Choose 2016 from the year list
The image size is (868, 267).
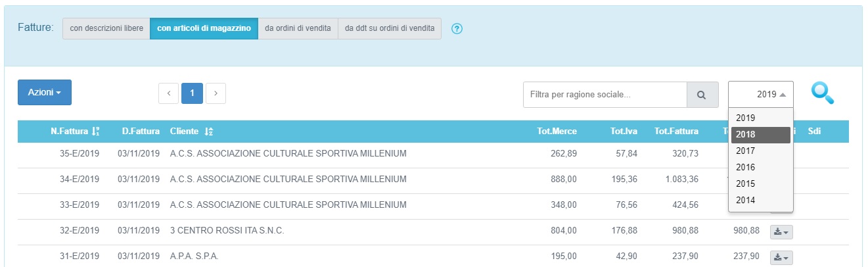coord(760,168)
